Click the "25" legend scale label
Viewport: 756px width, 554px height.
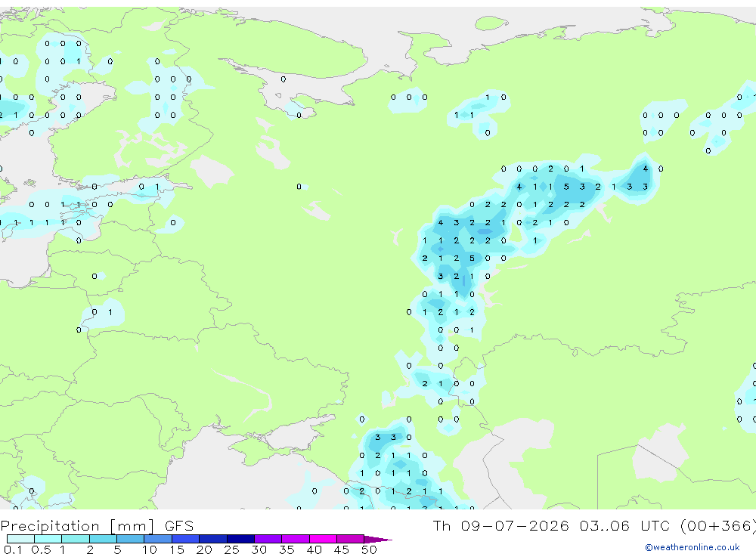pyautogui.click(x=232, y=549)
